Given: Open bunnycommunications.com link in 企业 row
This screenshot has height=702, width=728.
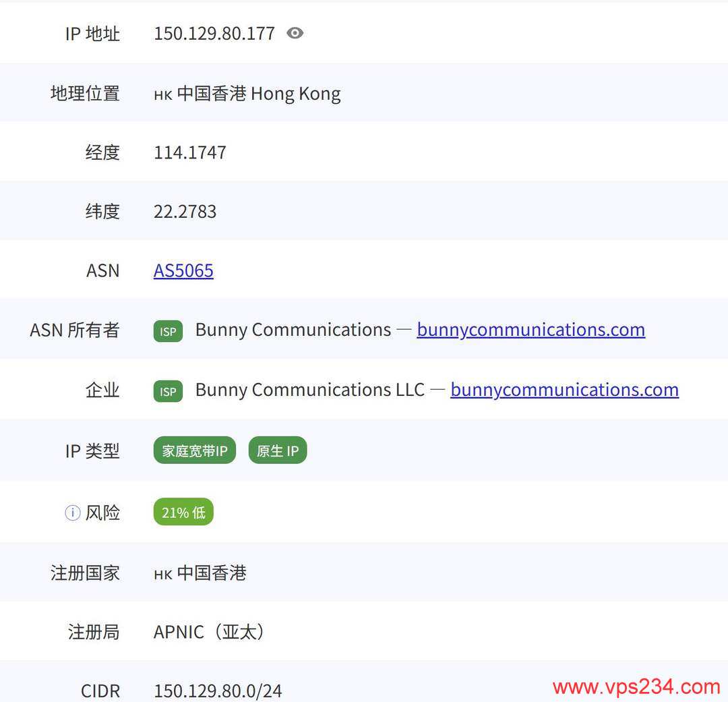Looking at the screenshot, I should [565, 389].
